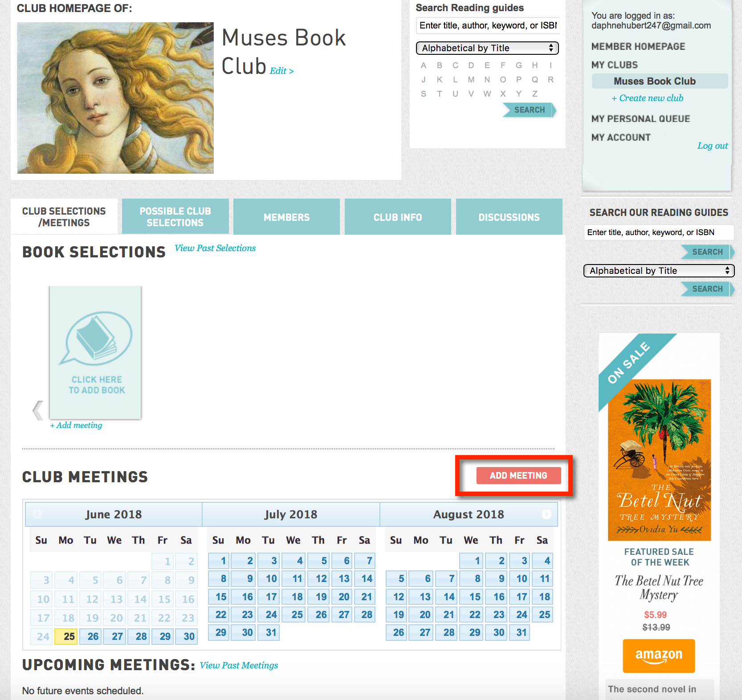Click the left carousel arrow beside book placeholder

38,410
